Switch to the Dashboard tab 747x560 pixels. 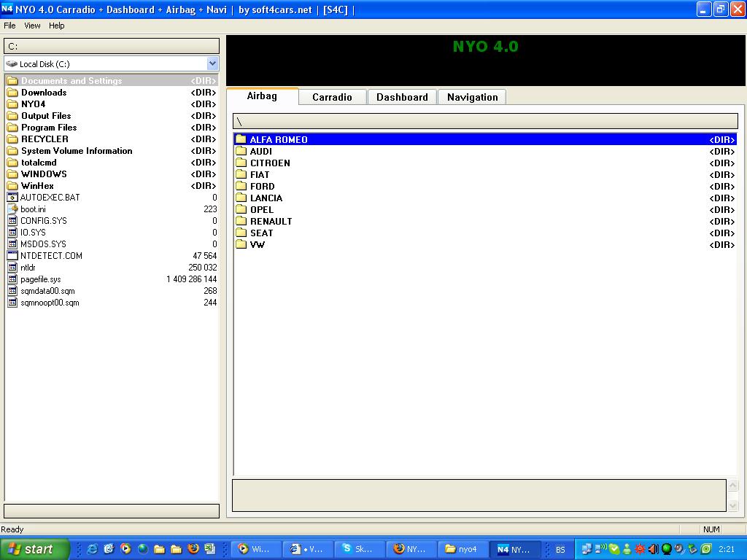(x=402, y=97)
